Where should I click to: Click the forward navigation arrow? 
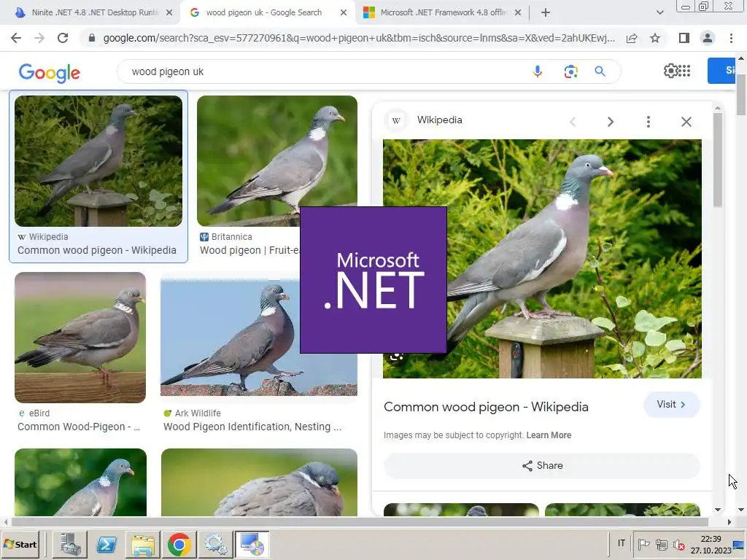[x=39, y=38]
